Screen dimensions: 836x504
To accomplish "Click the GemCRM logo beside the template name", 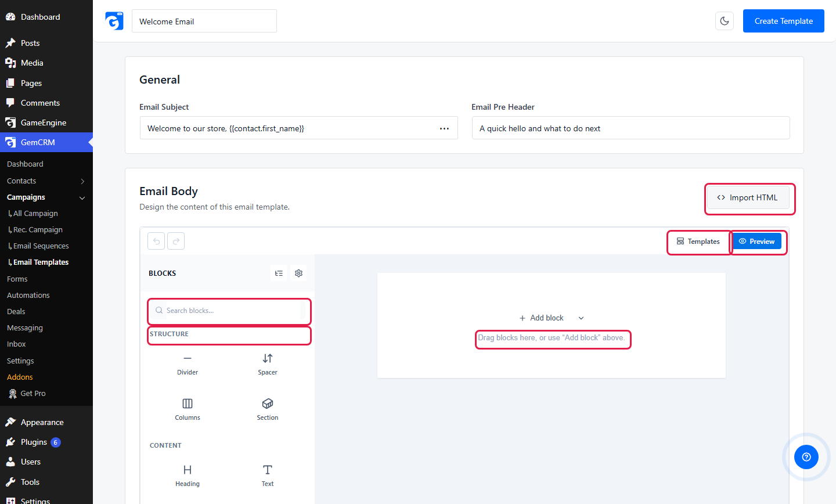I will 114,21.
